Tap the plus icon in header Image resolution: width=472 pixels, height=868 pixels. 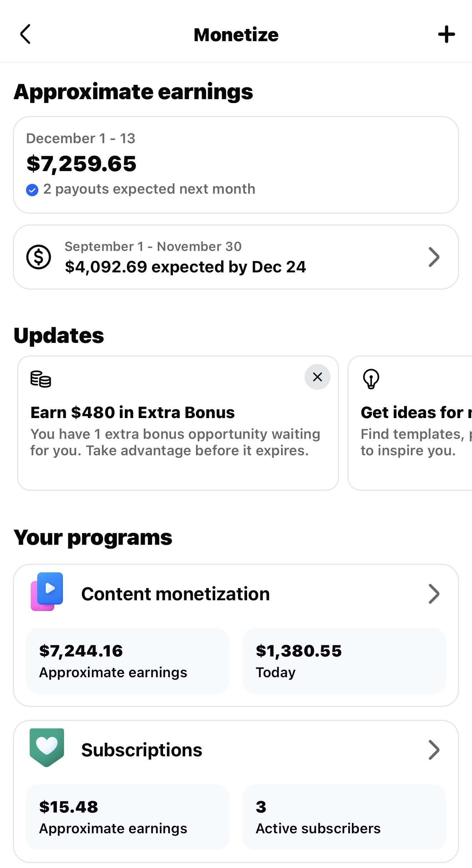[446, 34]
